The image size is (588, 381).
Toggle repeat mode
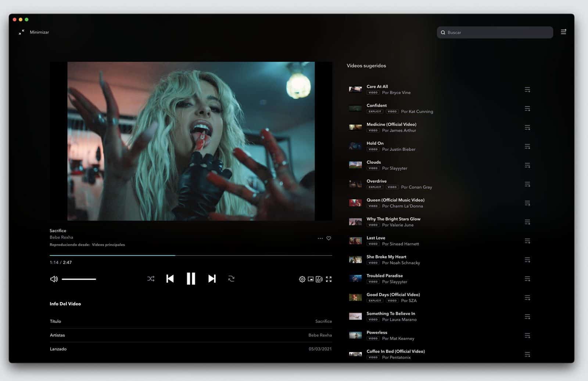(231, 279)
